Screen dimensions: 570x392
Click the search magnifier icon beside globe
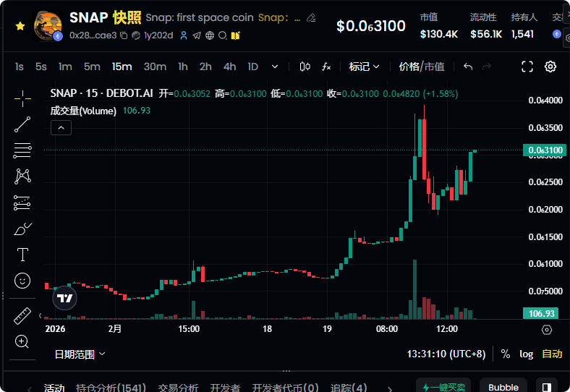point(223,35)
